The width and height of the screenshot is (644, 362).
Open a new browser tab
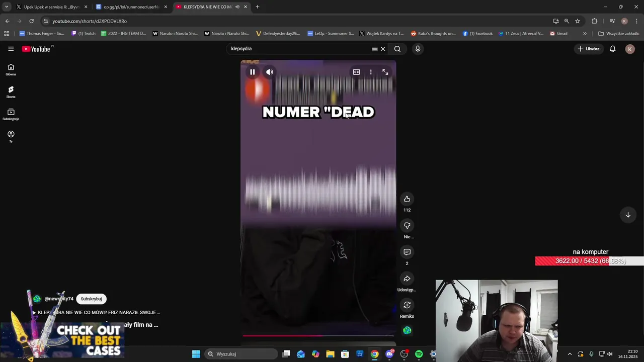tap(257, 7)
